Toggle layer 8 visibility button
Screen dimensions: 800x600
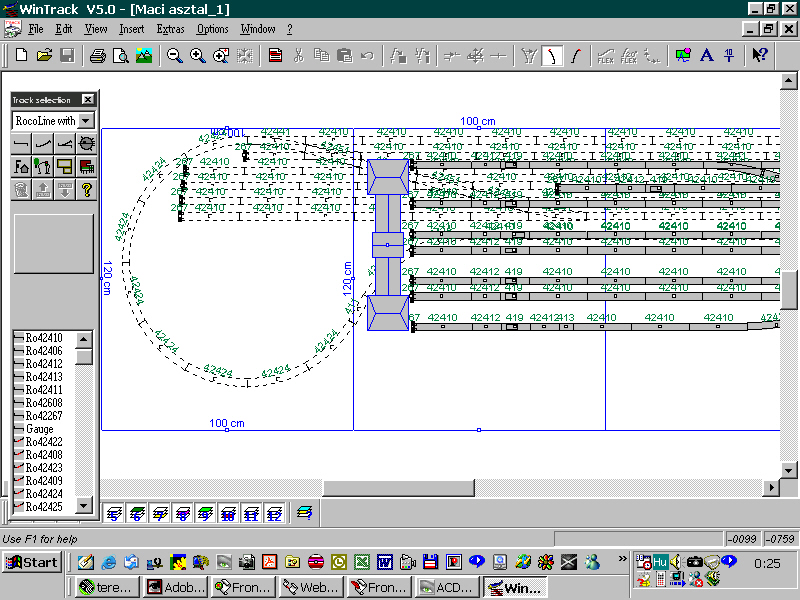point(183,513)
